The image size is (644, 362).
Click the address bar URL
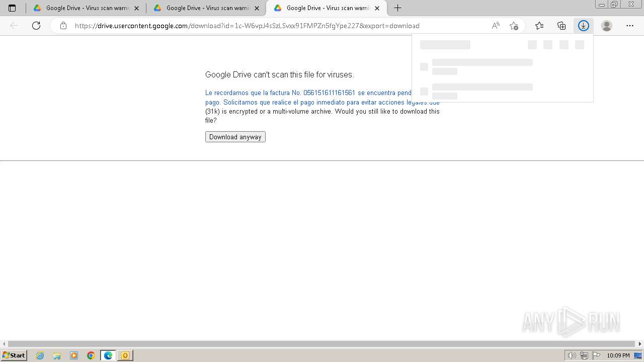point(247,26)
